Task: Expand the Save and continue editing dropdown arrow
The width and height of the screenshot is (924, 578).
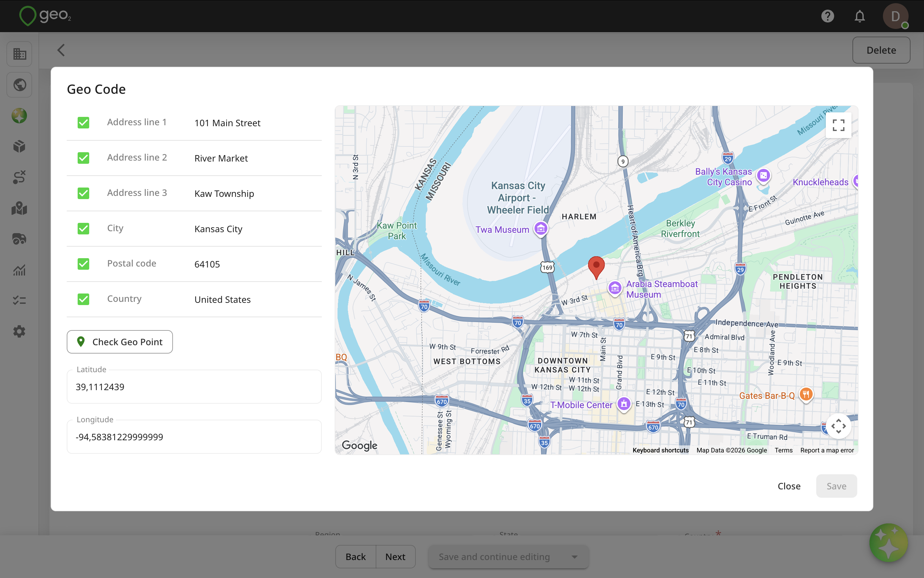Action: [574, 557]
